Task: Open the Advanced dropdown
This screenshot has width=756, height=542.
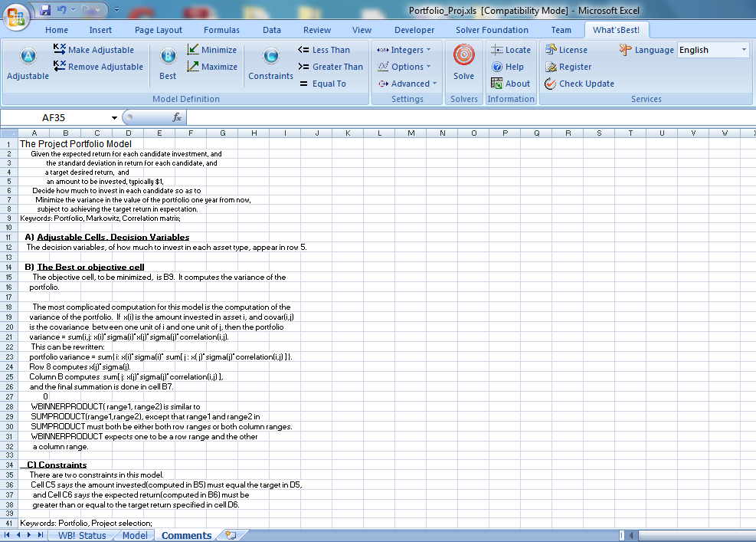Action: 407,84
